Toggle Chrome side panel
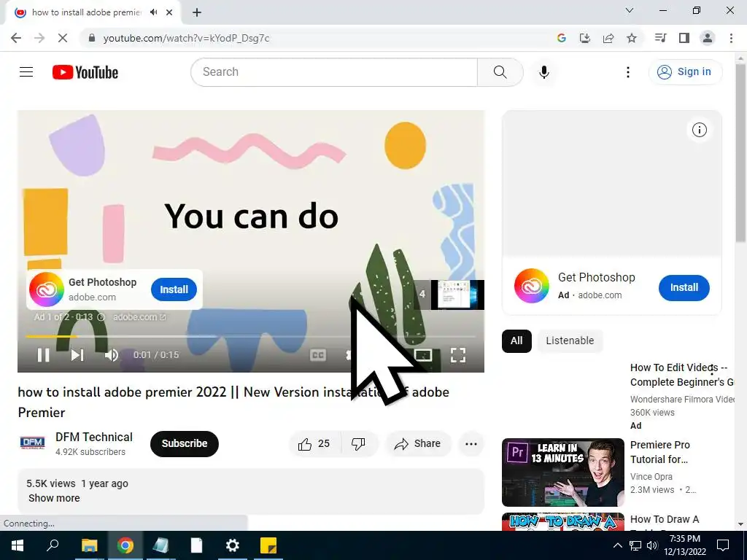This screenshot has height=560, width=747. pyautogui.click(x=684, y=38)
